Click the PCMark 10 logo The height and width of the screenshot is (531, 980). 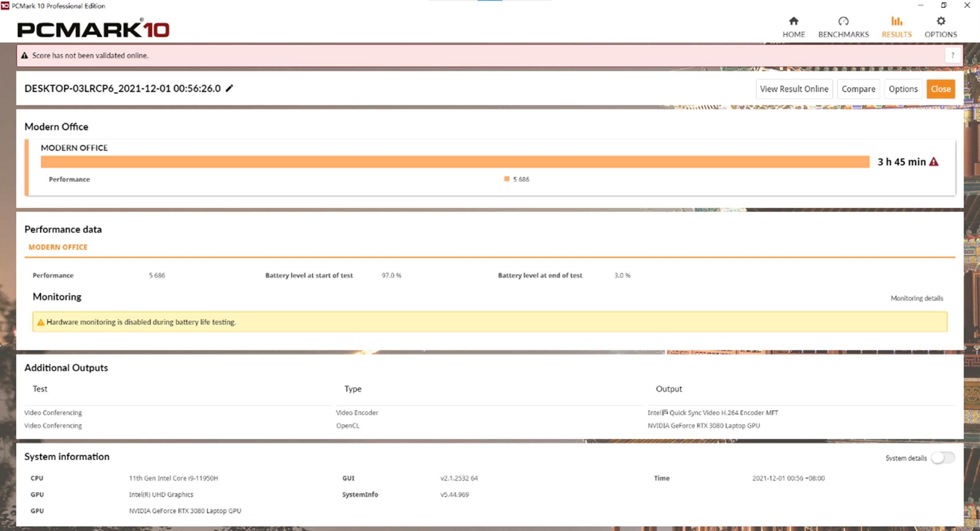click(93, 30)
